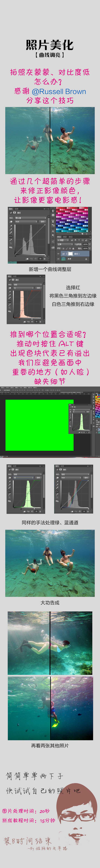The height and width of the screenshot is (868, 100).
Task: Click the trash icon in final multi-color Curves panel
Action: pyautogui.click(x=88, y=512)
